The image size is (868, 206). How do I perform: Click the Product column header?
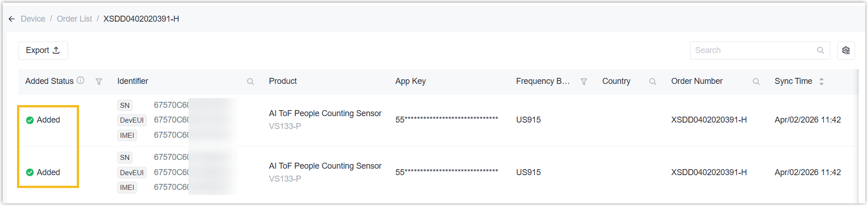coord(283,81)
